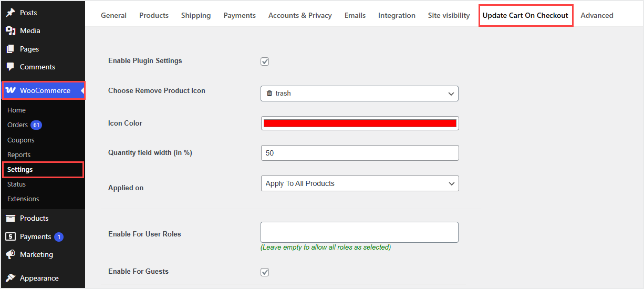This screenshot has width=644, height=289.
Task: Click the Pages icon in sidebar
Action: pos(11,49)
